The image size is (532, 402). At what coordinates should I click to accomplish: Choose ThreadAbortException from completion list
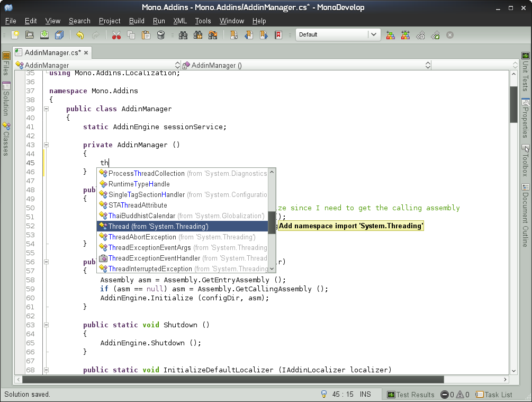142,237
